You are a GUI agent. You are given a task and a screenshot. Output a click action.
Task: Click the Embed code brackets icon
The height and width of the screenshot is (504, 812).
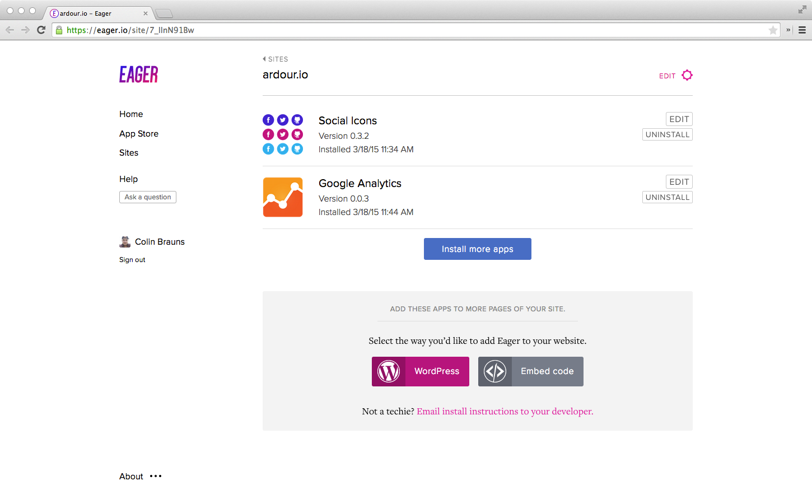coord(495,371)
